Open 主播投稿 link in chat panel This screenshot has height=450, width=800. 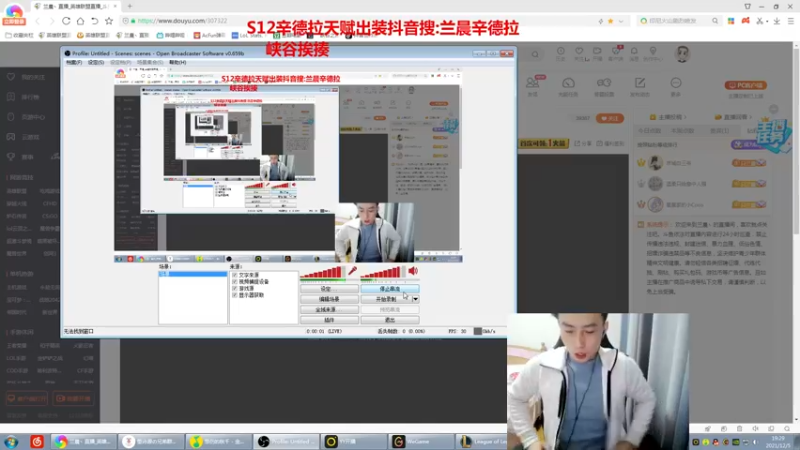(667, 117)
